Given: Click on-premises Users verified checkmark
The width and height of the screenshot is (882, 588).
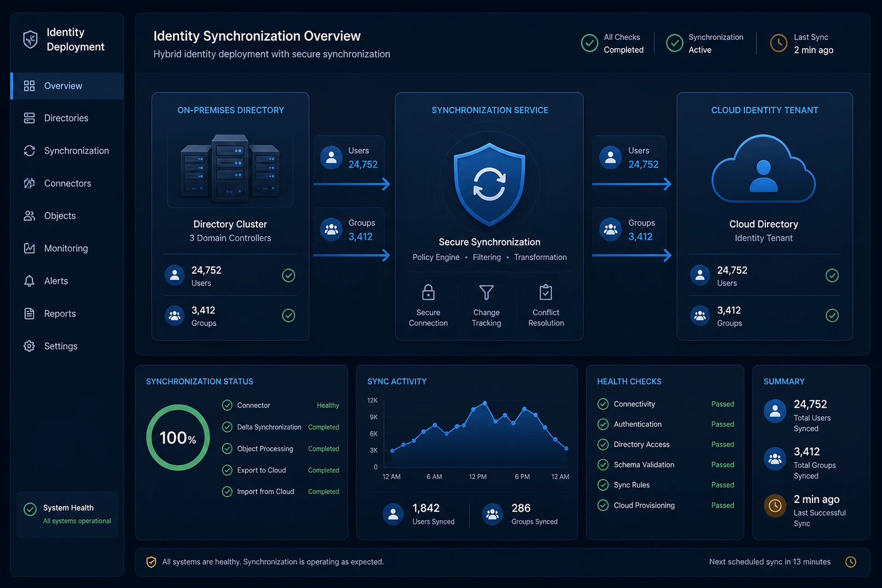Looking at the screenshot, I should tap(288, 275).
